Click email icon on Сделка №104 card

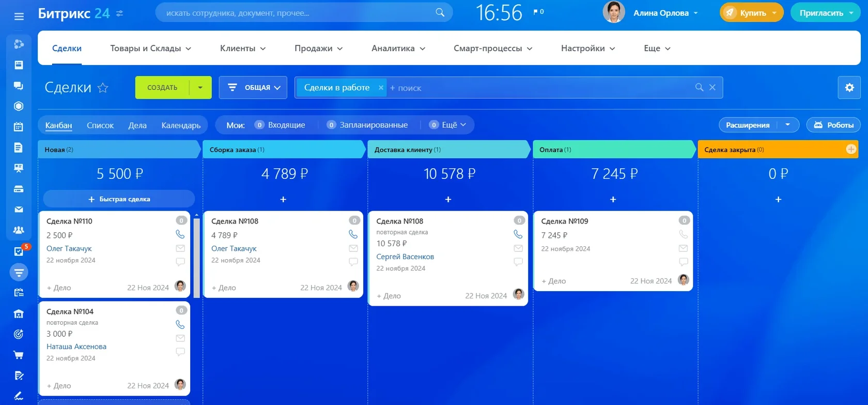(x=180, y=338)
